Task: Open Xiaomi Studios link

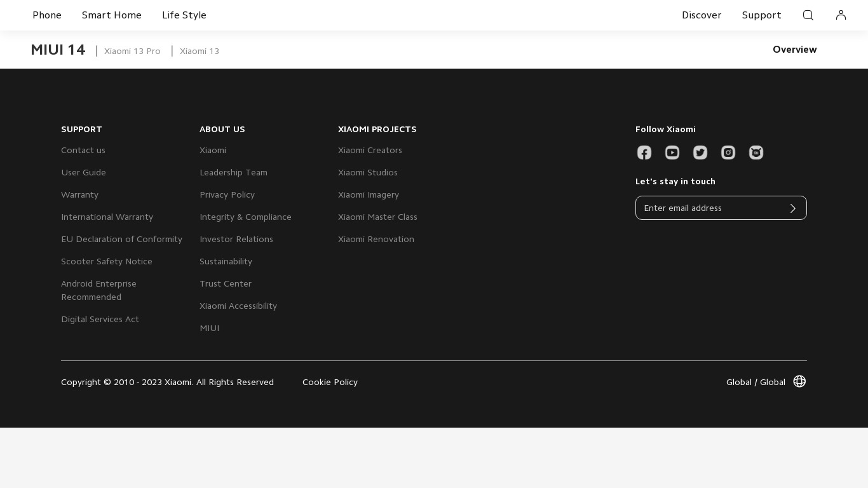Action: click(x=368, y=172)
